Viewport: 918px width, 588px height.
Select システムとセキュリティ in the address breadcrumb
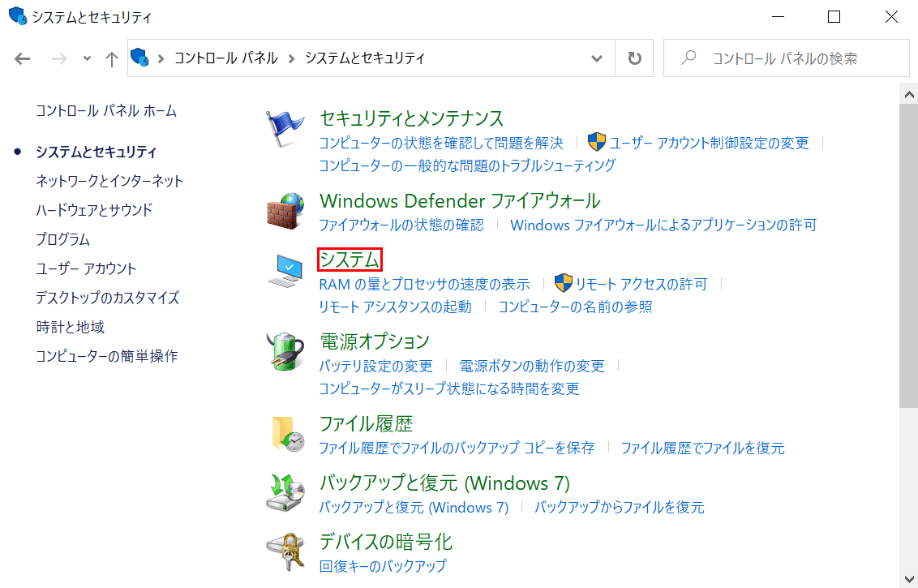(x=365, y=58)
